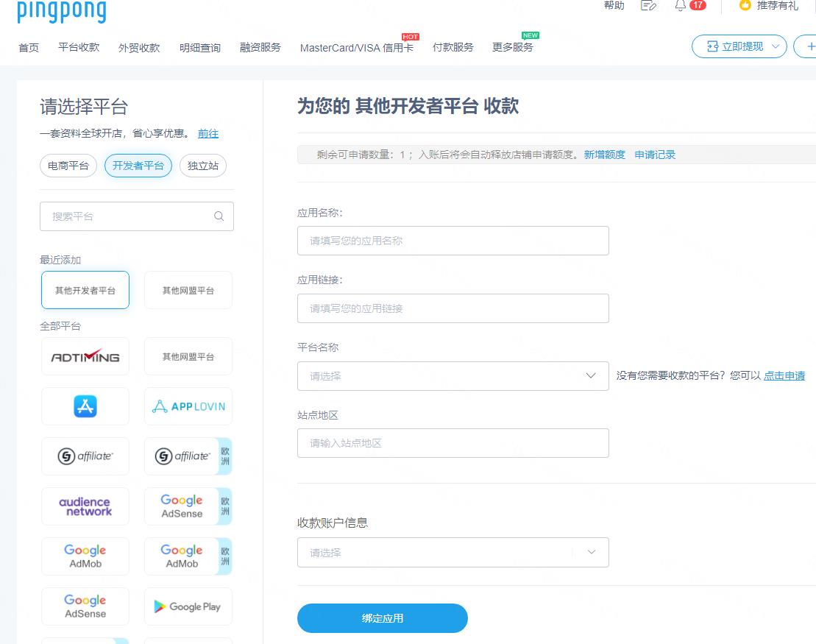Select the AdTiming platform tile
816x644 pixels.
(x=85, y=357)
